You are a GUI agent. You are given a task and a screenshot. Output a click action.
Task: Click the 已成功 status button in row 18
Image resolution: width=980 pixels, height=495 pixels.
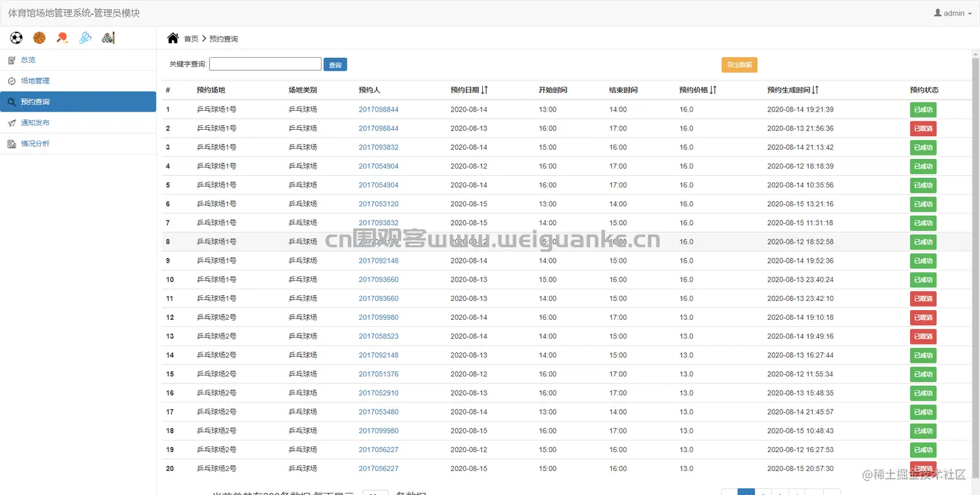tap(923, 431)
